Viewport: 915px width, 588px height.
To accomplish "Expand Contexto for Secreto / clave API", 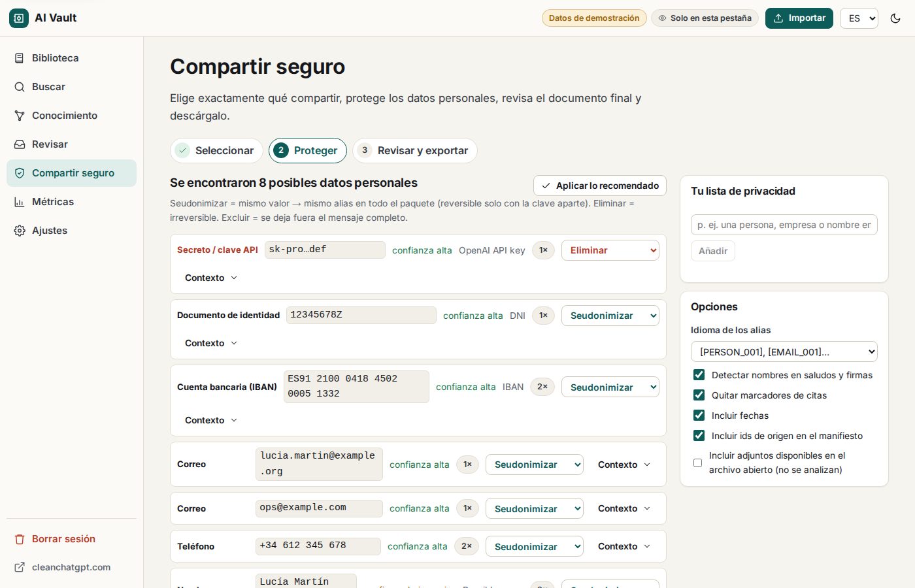I will point(211,278).
